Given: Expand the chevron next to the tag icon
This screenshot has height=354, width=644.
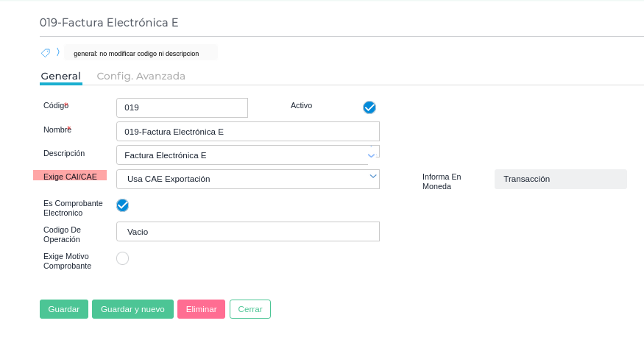Looking at the screenshot, I should coord(58,52).
